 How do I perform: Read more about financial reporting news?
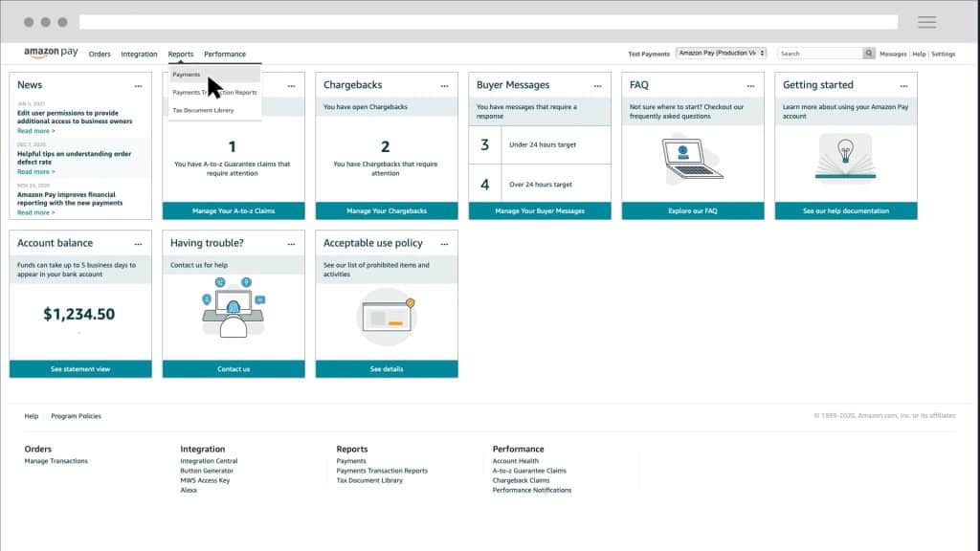click(x=35, y=213)
